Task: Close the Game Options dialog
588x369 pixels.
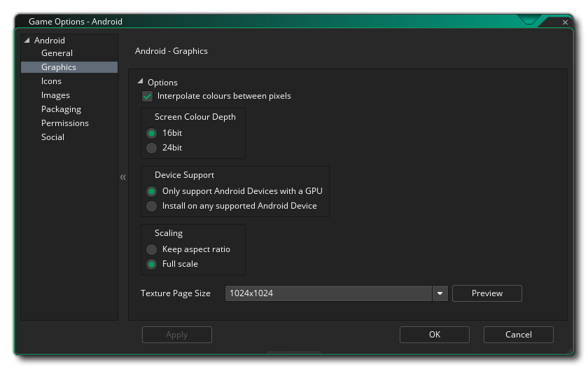Action: (566, 22)
